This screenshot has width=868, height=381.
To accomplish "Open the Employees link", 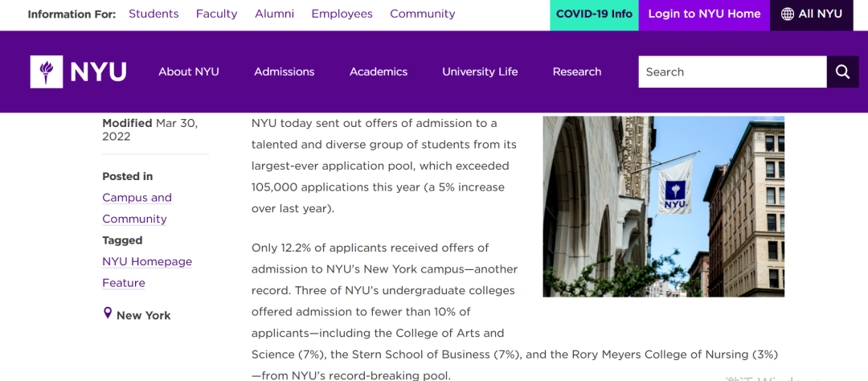I will [x=342, y=14].
